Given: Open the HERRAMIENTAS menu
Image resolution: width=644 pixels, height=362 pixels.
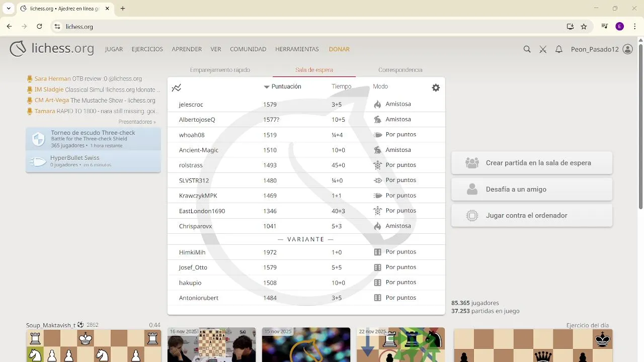Looking at the screenshot, I should tap(297, 49).
